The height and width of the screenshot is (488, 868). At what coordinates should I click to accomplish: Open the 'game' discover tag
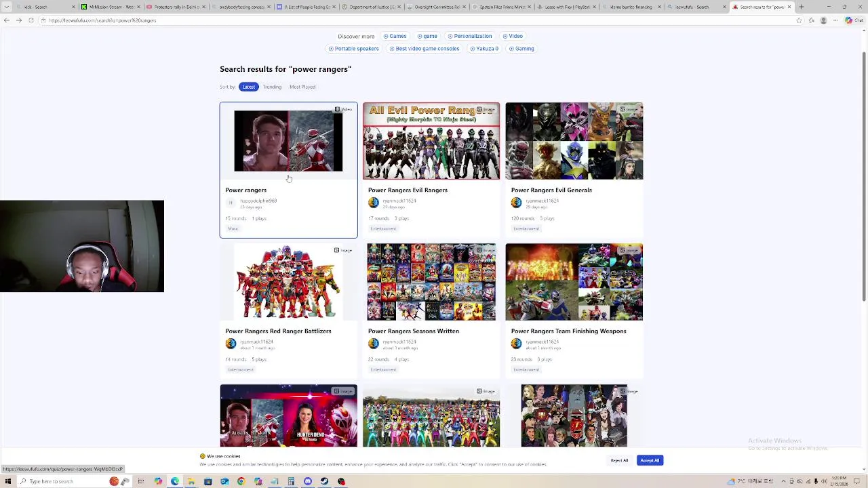(427, 36)
